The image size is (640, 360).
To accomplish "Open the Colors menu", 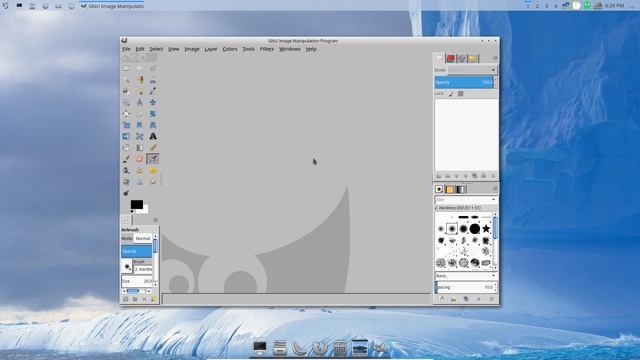I will click(x=230, y=49).
